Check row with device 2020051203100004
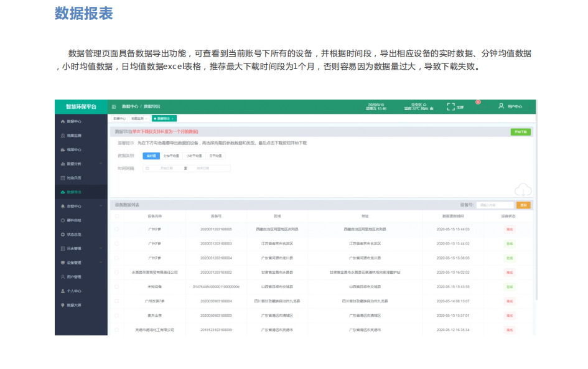This screenshot has height=369, width=588. tap(117, 258)
